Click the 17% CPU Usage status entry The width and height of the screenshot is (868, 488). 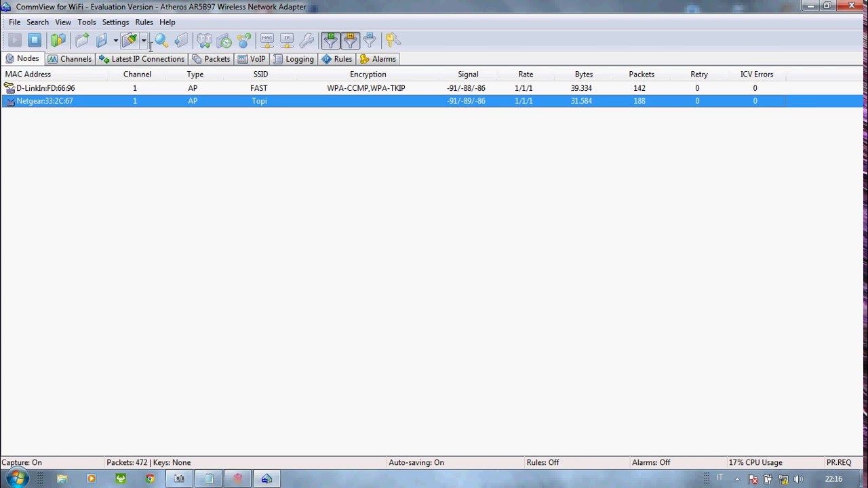point(755,462)
